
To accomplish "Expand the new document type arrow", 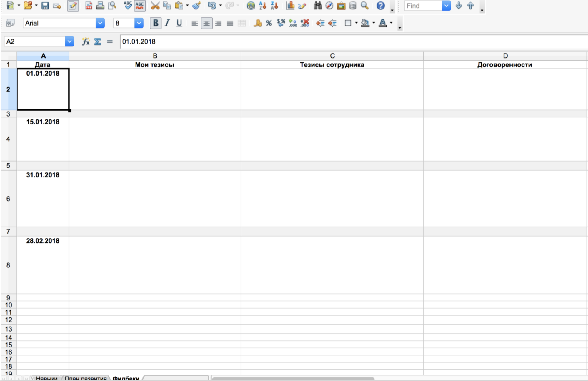I will pos(19,6).
